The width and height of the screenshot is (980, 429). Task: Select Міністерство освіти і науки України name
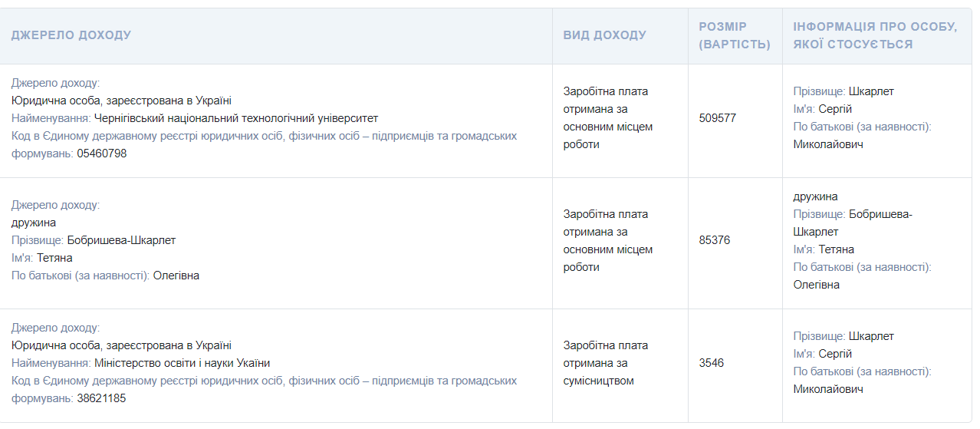coord(182,363)
